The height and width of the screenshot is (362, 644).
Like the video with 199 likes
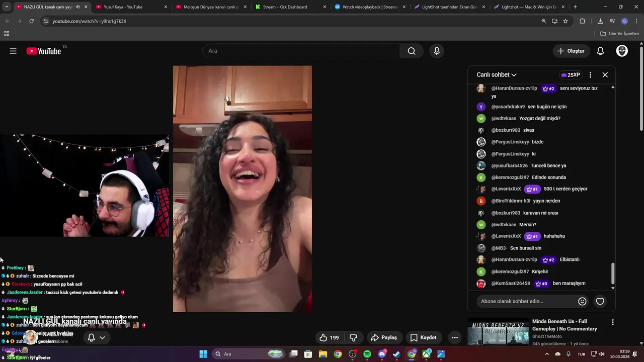pyautogui.click(x=329, y=337)
